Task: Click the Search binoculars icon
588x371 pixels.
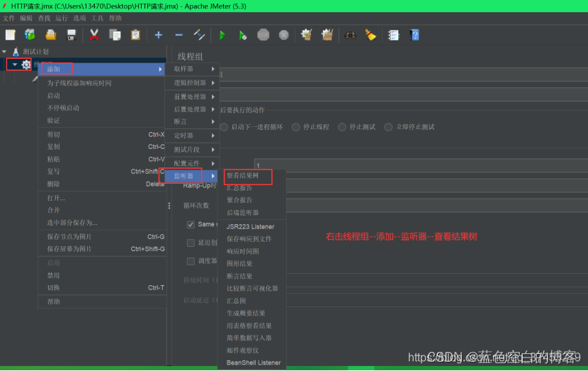Action: click(x=350, y=35)
